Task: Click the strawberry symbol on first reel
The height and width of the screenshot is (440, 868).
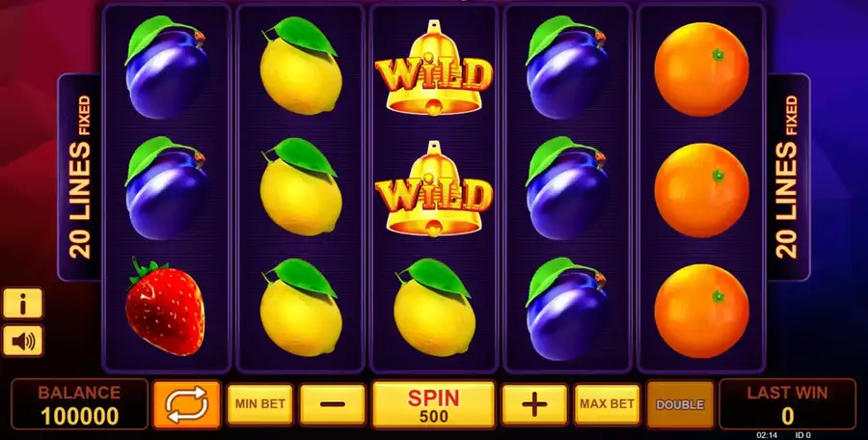Action: (165, 307)
